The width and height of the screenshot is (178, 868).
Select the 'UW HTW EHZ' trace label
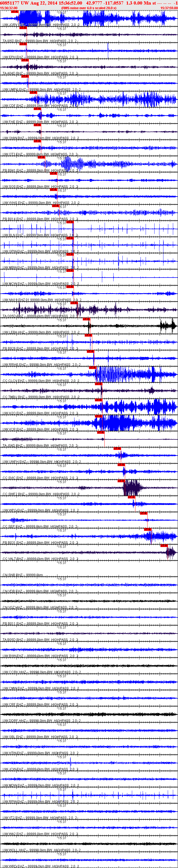coord(40,753)
